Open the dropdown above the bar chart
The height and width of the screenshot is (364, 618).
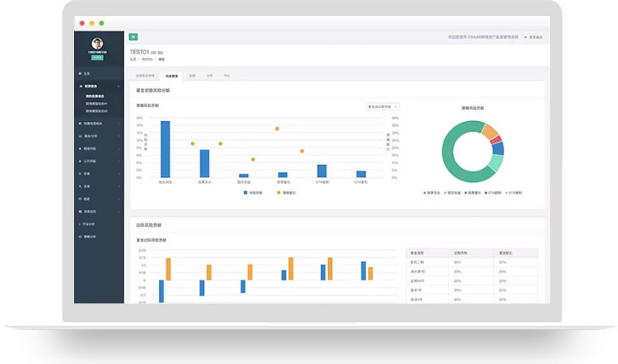(382, 107)
